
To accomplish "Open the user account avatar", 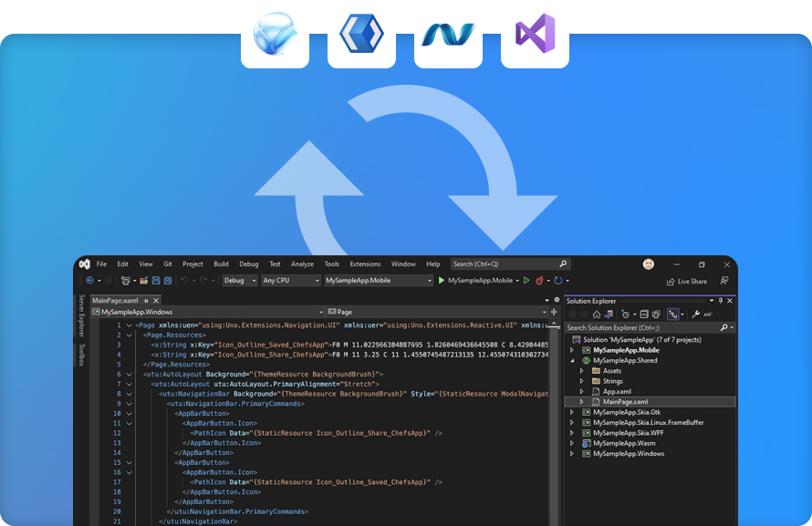I will pyautogui.click(x=649, y=264).
